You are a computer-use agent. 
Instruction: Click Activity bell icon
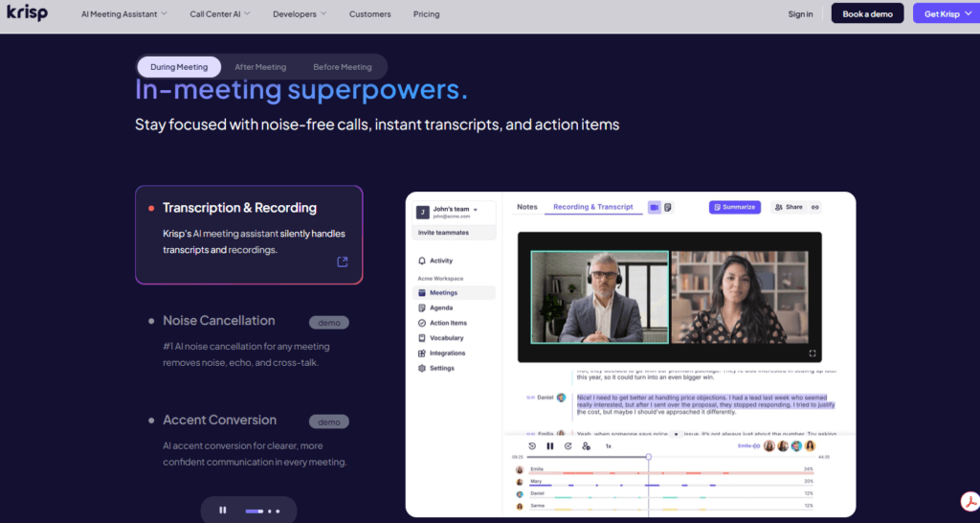click(422, 261)
